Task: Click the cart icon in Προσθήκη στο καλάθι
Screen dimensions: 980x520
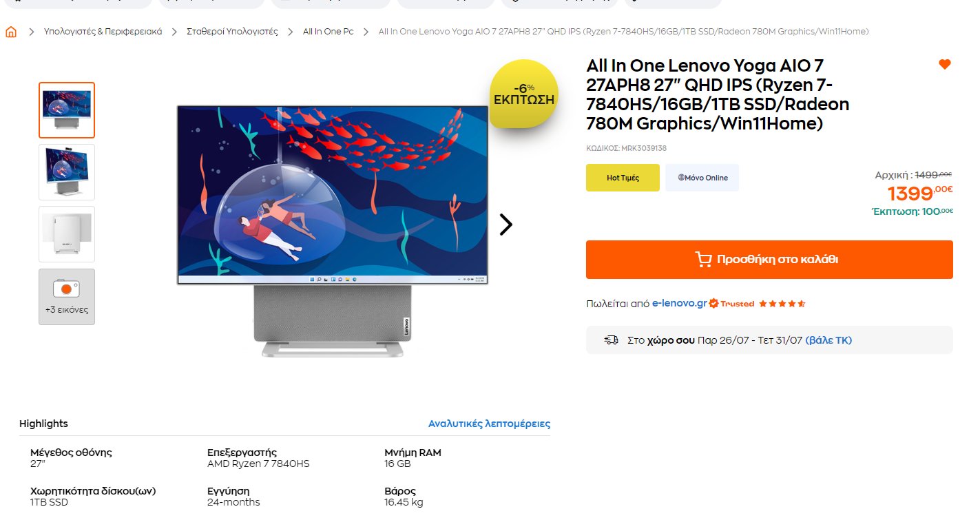Action: [x=704, y=260]
